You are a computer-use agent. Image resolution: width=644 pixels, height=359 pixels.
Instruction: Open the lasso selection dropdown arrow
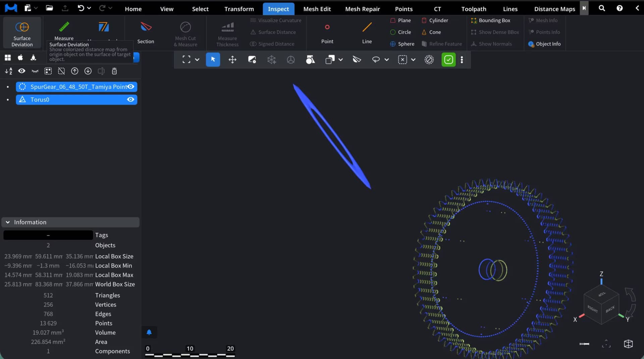[x=387, y=60]
